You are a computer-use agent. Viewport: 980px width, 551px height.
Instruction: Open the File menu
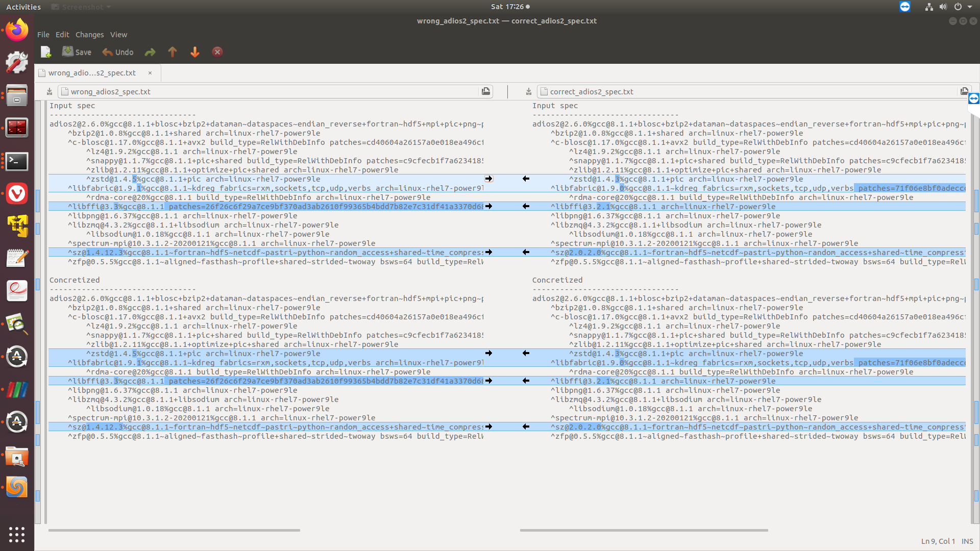[43, 34]
